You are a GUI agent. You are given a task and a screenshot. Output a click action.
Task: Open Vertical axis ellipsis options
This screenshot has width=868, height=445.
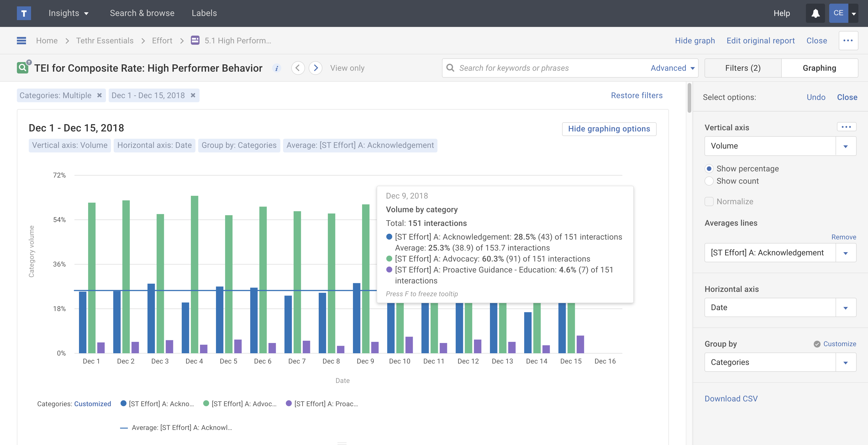(846, 127)
